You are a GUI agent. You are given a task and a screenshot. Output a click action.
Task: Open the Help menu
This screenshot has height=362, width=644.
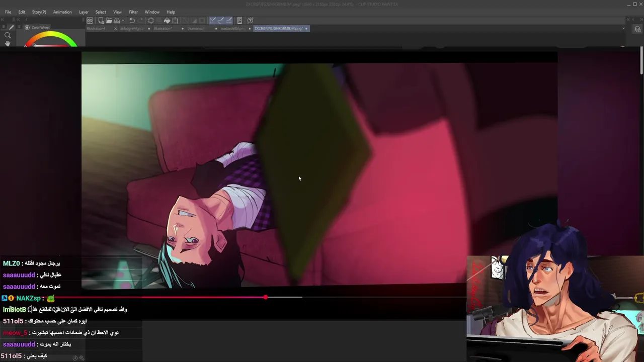point(171,12)
